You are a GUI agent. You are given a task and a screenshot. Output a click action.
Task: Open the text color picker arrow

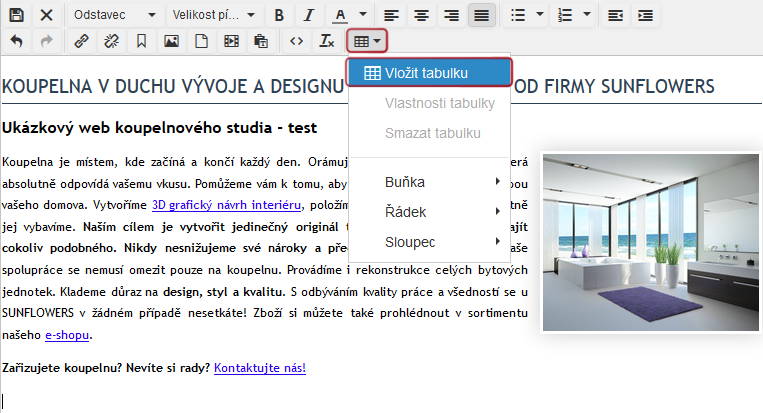(363, 16)
